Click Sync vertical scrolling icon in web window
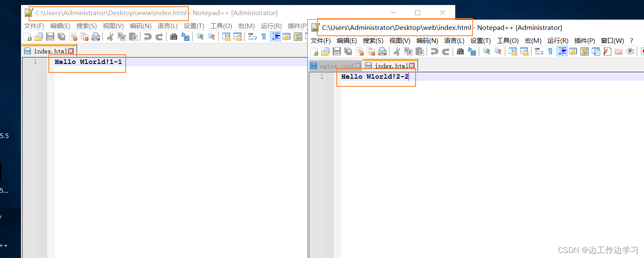 tap(513, 51)
